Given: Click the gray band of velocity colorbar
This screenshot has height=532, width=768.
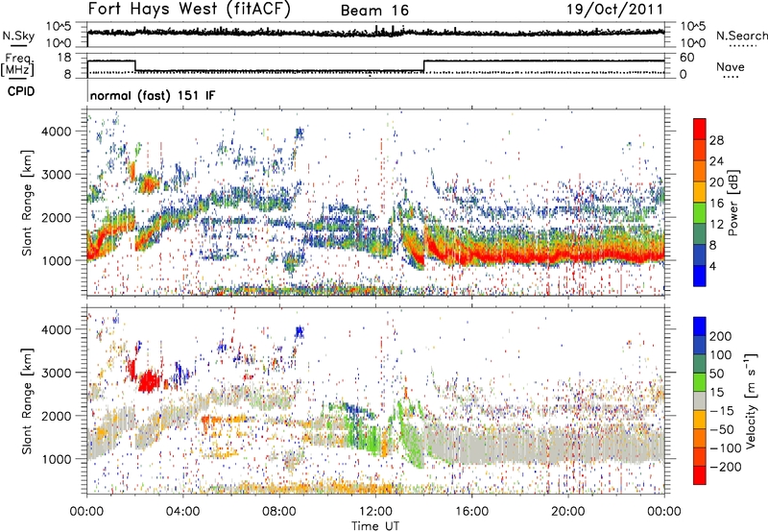Looking at the screenshot, I should [x=700, y=400].
